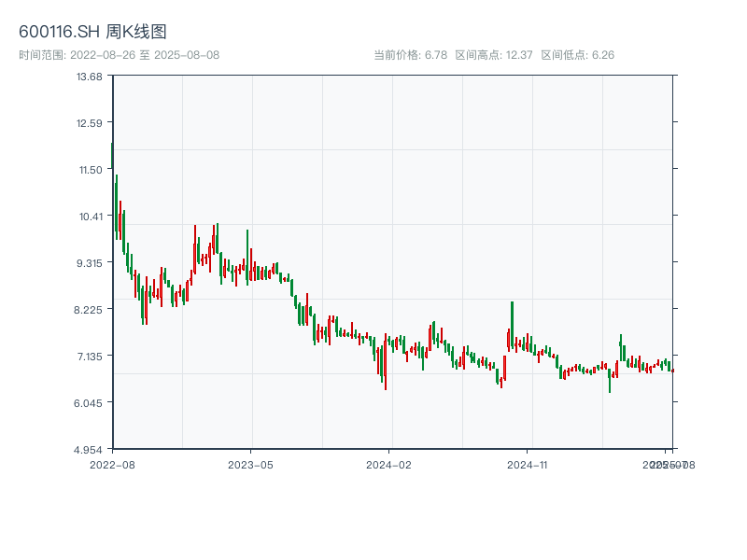Select the 时间范围 date range text
Screen dimensions: 747x560
click(x=119, y=55)
